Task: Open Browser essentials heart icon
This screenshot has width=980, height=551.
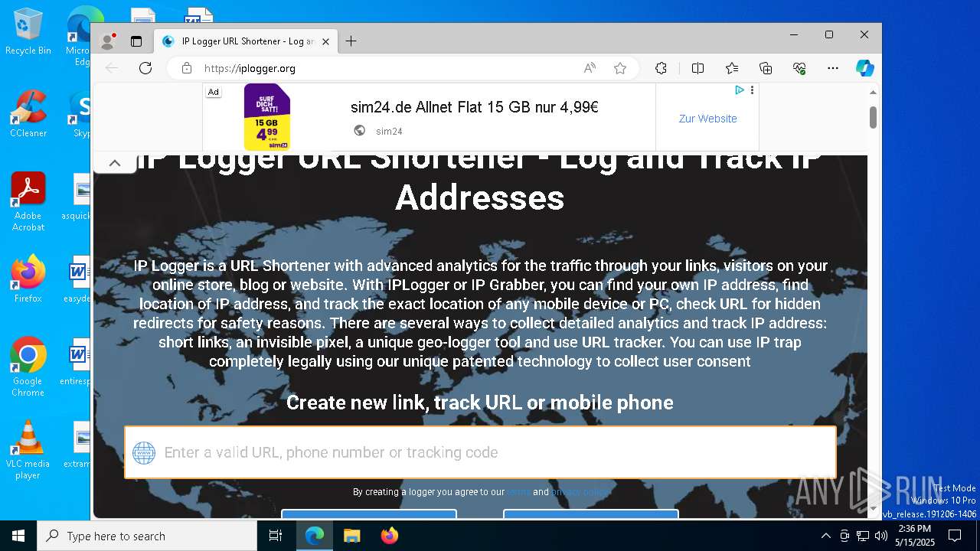Action: tap(799, 68)
